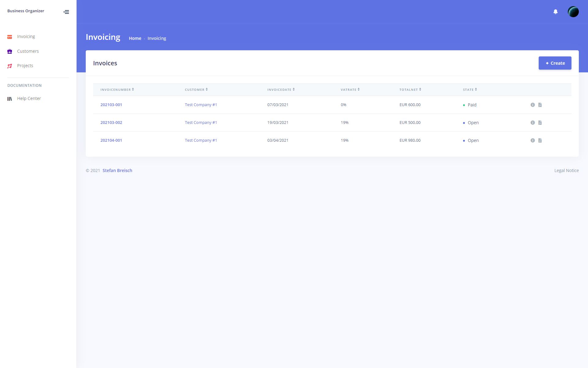The height and width of the screenshot is (368, 588).
Task: Toggle the sidebar with hamburger icon
Action: (x=66, y=12)
